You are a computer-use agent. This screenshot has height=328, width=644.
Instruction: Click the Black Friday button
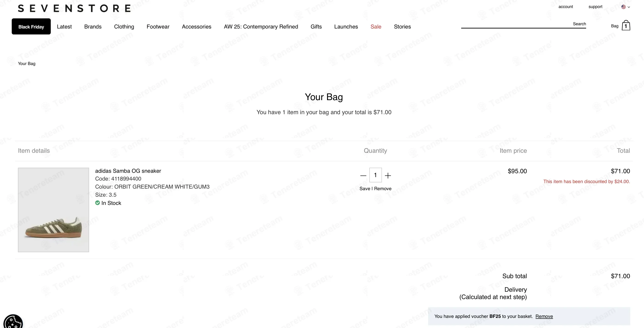click(x=31, y=26)
